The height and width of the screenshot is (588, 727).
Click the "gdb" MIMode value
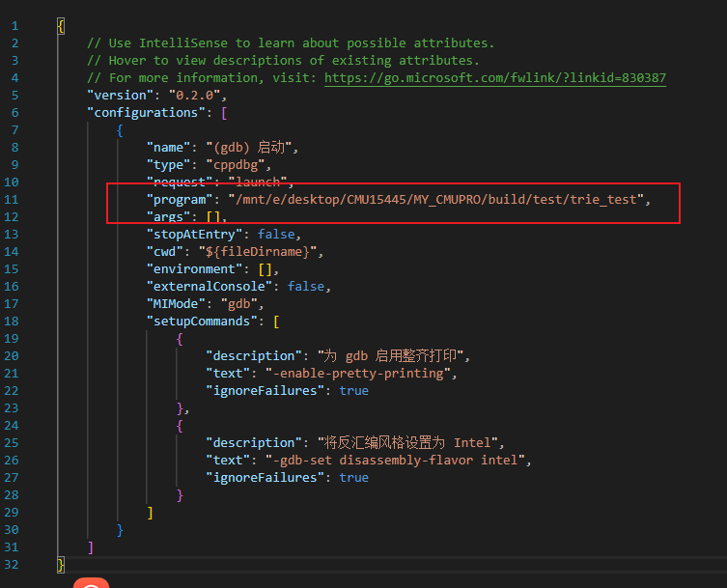(239, 304)
